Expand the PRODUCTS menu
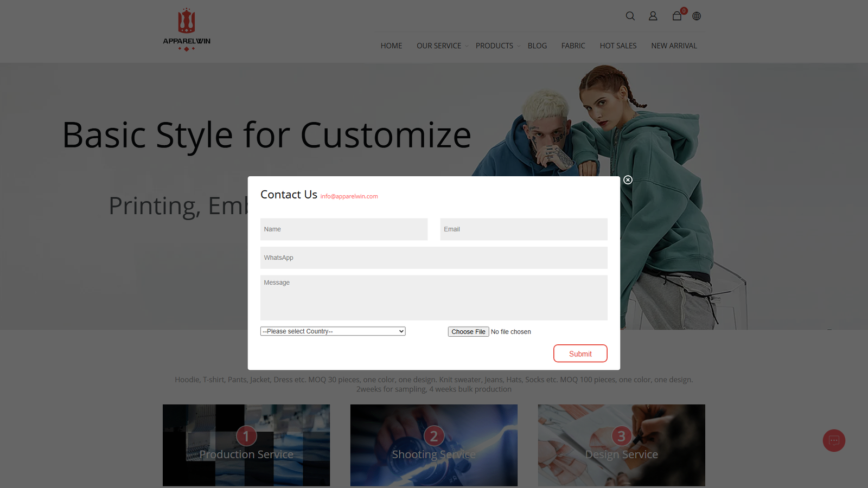The width and height of the screenshot is (868, 488). pyautogui.click(x=494, y=46)
